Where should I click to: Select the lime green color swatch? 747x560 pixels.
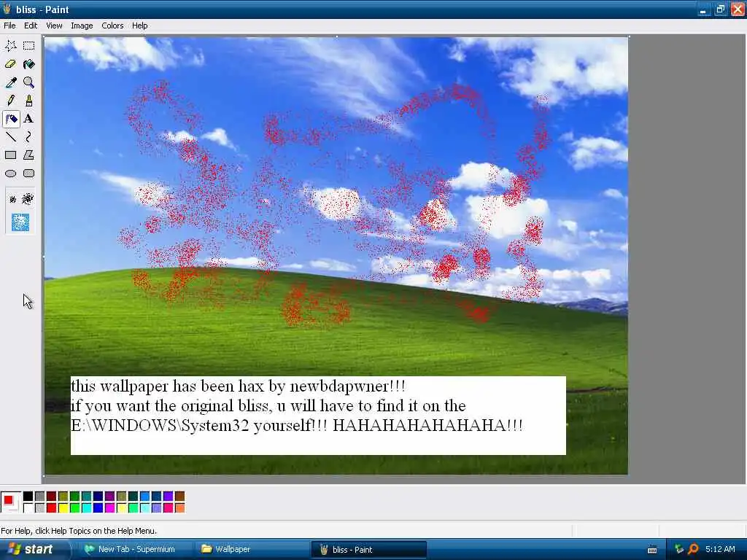pos(75,508)
